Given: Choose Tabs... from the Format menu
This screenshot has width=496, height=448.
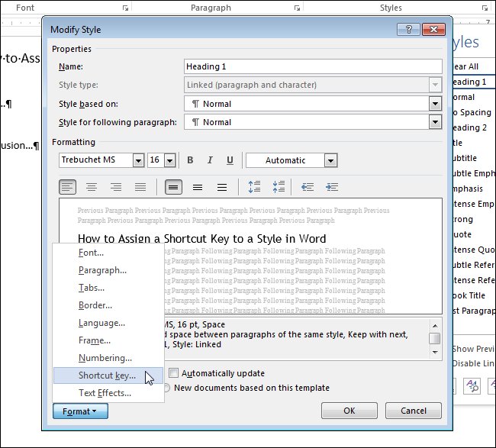Looking at the screenshot, I should pos(108,288).
